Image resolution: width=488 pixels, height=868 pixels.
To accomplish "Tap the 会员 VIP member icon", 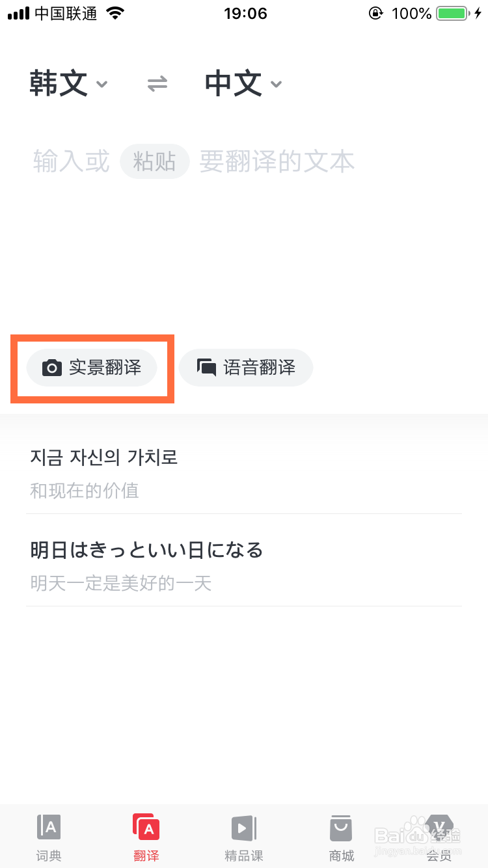I will 439,827.
